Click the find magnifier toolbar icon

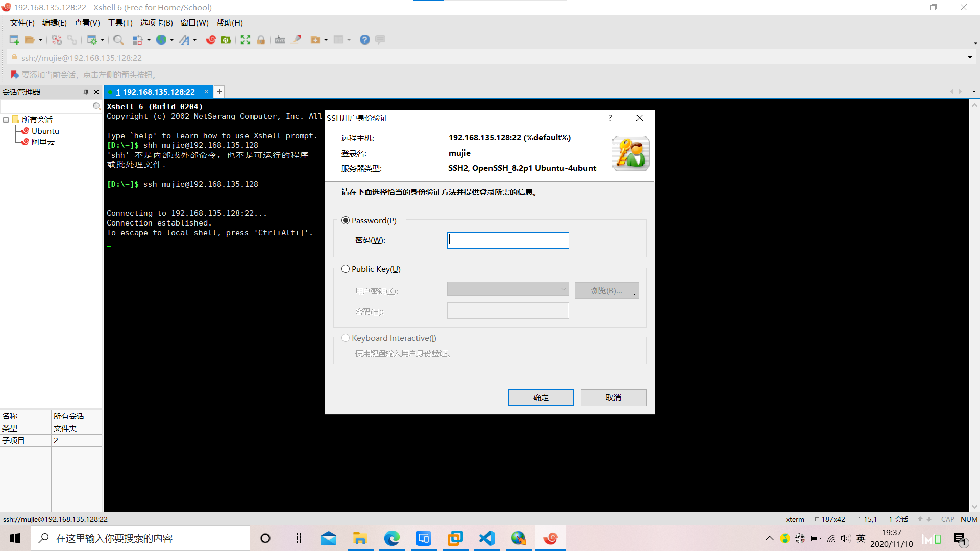(x=118, y=40)
